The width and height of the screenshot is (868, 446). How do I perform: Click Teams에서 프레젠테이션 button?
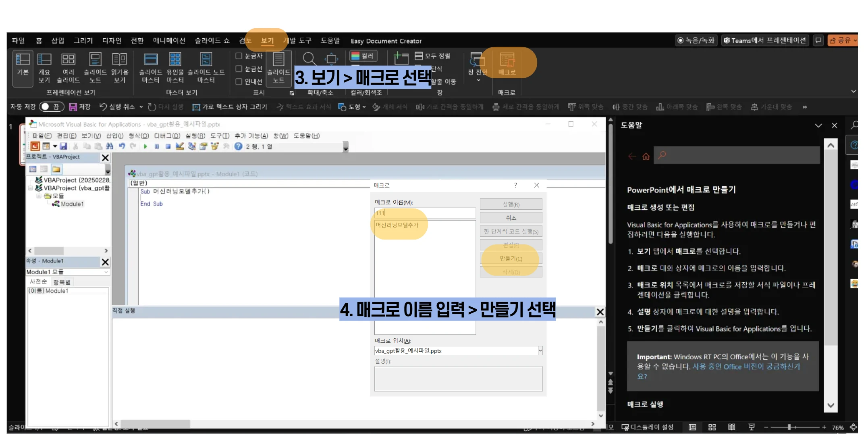pos(764,40)
